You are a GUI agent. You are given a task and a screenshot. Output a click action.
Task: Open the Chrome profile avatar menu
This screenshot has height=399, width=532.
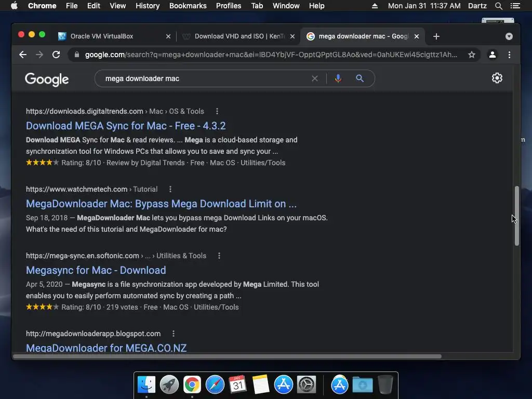click(x=493, y=55)
